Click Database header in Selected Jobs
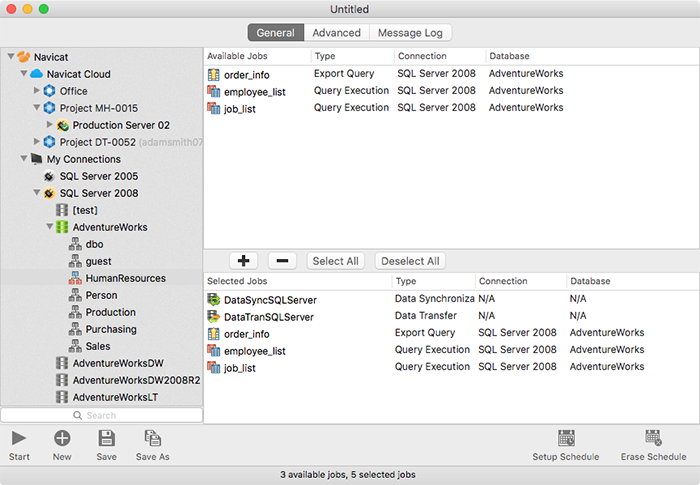The width and height of the screenshot is (700, 485). [x=633, y=281]
